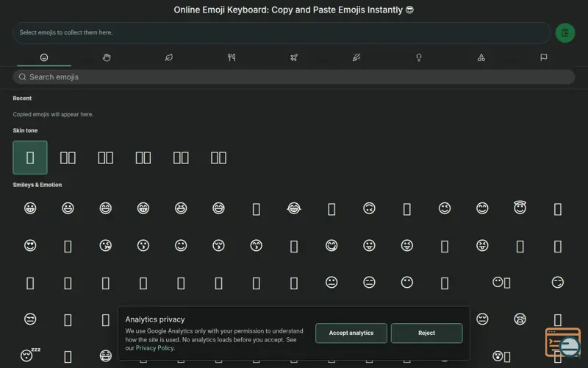Focus the Search emojis field

tap(294, 77)
